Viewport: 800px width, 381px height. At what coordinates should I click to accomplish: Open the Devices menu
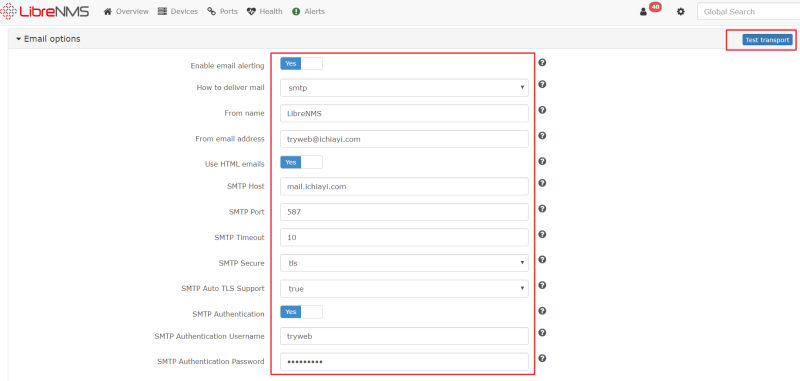coord(178,11)
